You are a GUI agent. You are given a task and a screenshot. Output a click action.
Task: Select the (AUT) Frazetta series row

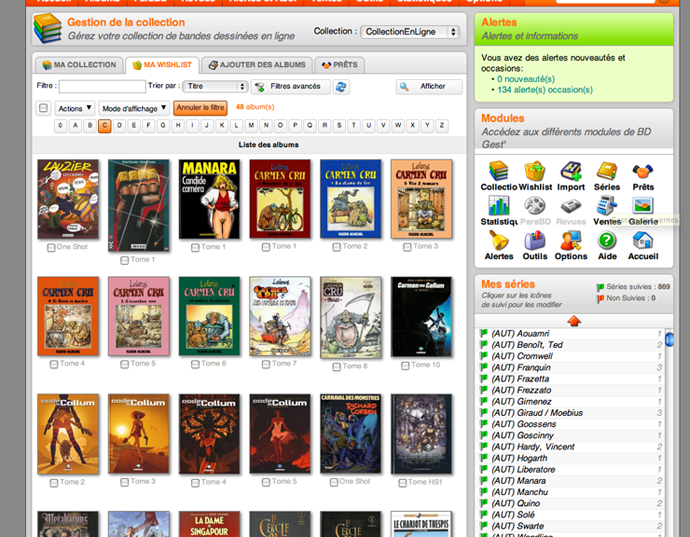[570, 379]
